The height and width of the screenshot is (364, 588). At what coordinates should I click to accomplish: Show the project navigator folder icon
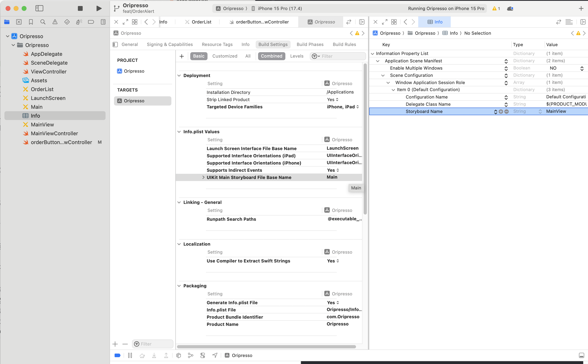pos(7,22)
